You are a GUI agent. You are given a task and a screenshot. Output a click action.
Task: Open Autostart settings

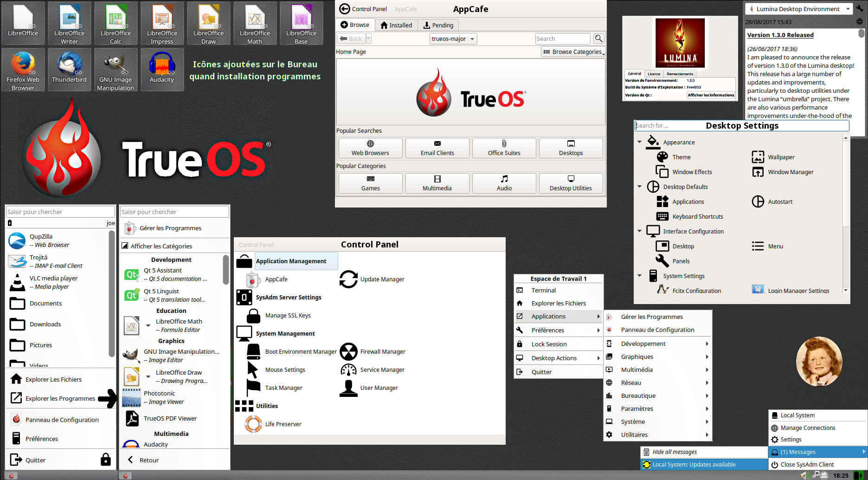point(772,202)
